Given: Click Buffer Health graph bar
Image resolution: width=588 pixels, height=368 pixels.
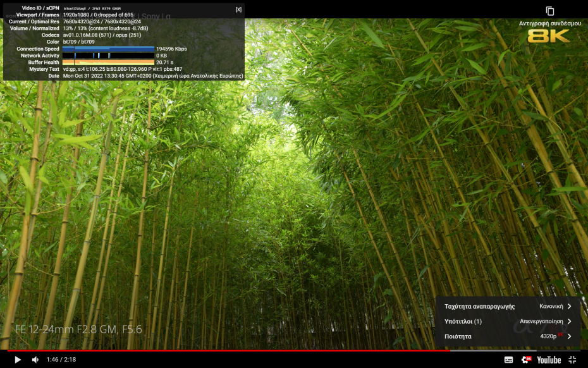Looking at the screenshot, I should 108,62.
